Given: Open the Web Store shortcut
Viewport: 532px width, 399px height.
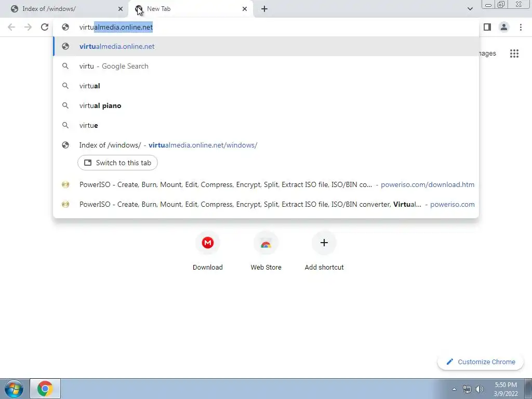Looking at the screenshot, I should (266, 251).
